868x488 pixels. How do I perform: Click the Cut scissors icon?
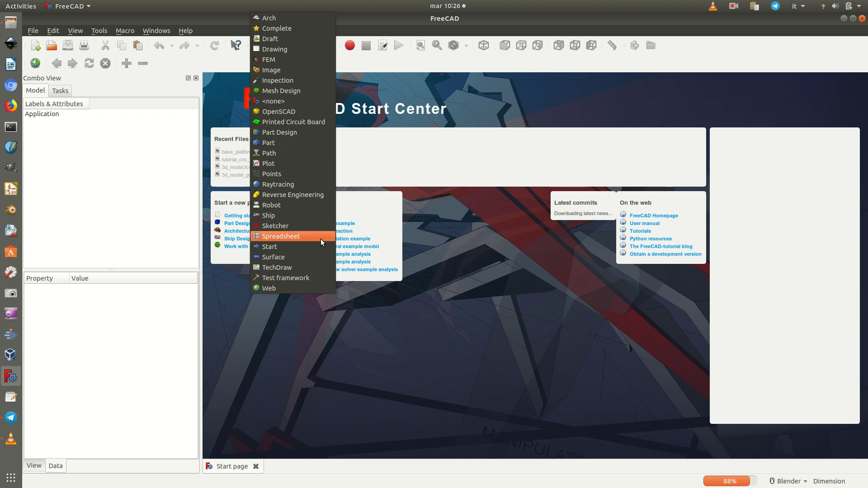click(x=105, y=45)
